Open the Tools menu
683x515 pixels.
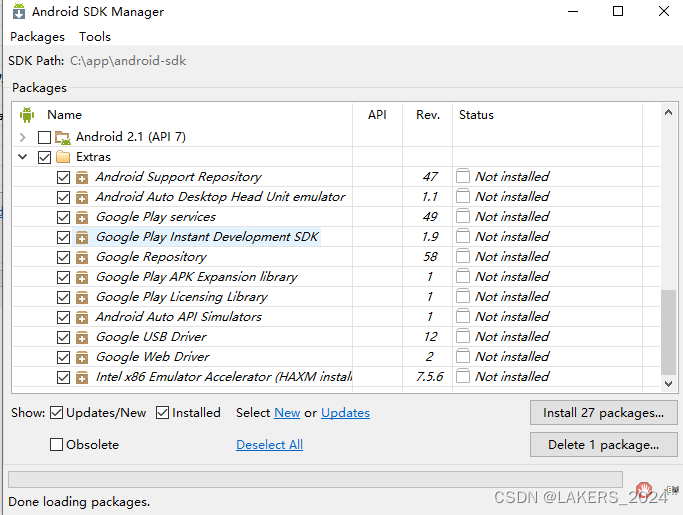coord(95,37)
